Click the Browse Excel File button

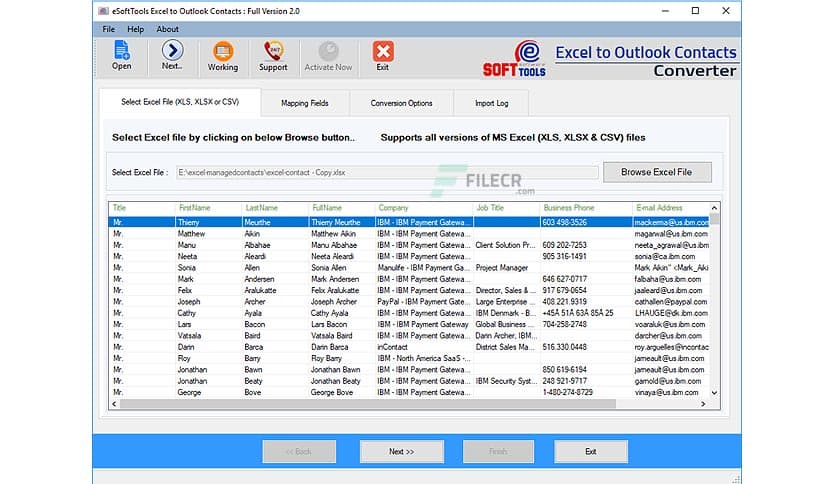[657, 172]
